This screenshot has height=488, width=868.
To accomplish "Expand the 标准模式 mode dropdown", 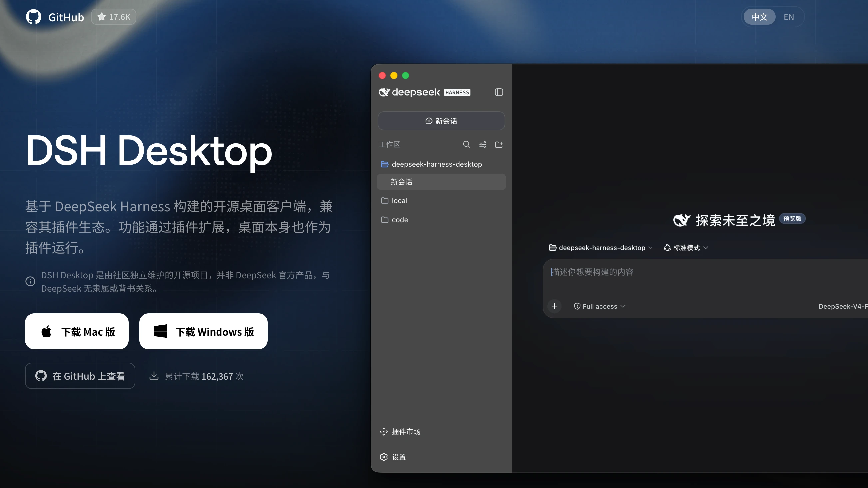I will pos(686,248).
